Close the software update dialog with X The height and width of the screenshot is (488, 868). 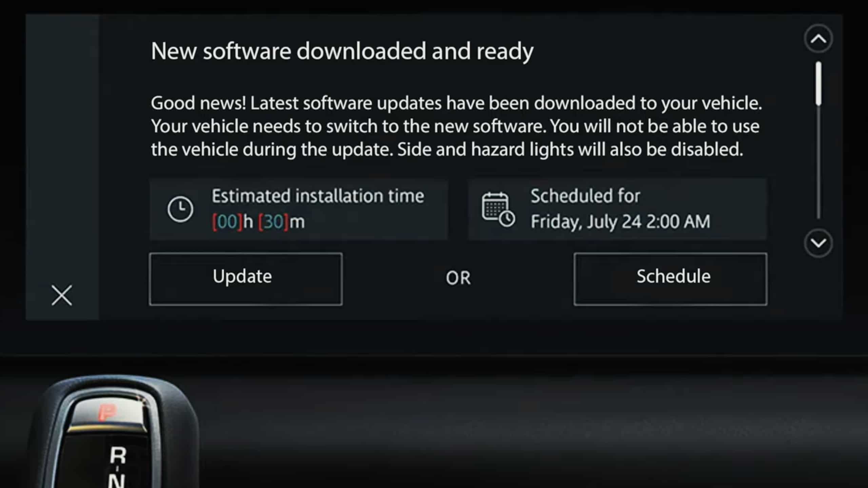62,295
